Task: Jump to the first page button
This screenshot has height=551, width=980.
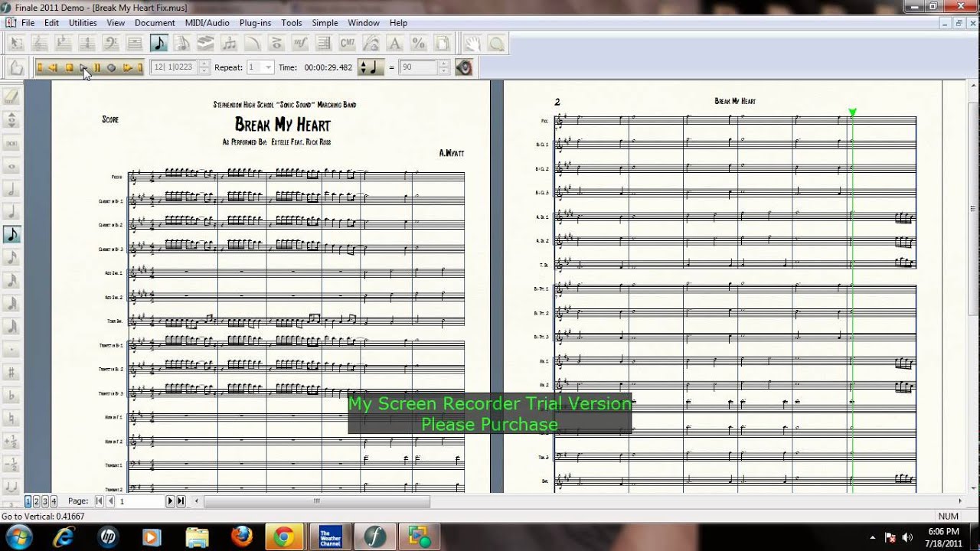Action: coord(99,501)
